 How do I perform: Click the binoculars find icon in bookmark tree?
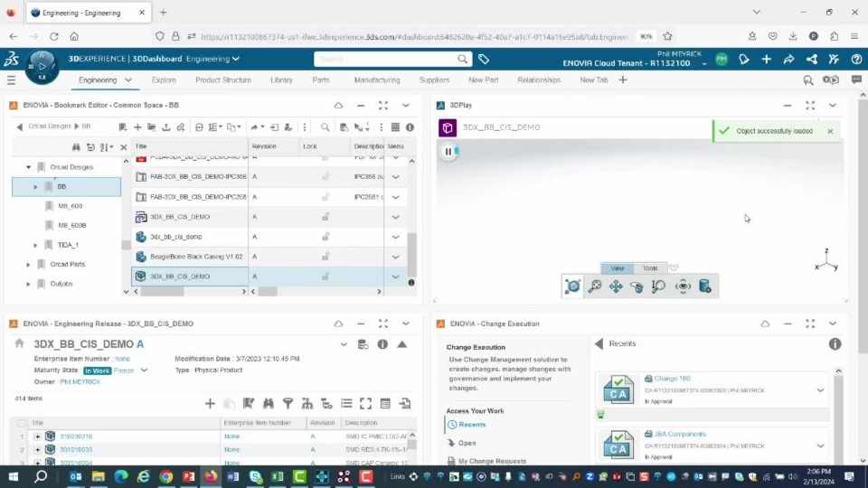point(76,147)
